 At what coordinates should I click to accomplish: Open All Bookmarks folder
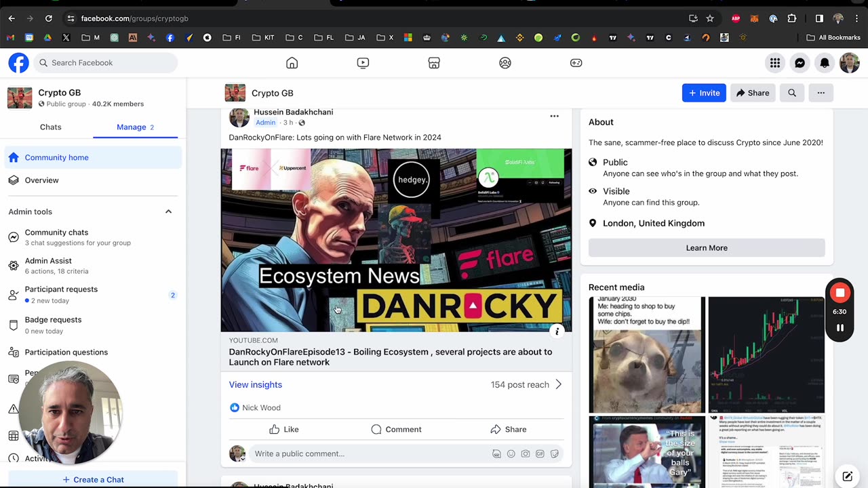click(x=833, y=37)
